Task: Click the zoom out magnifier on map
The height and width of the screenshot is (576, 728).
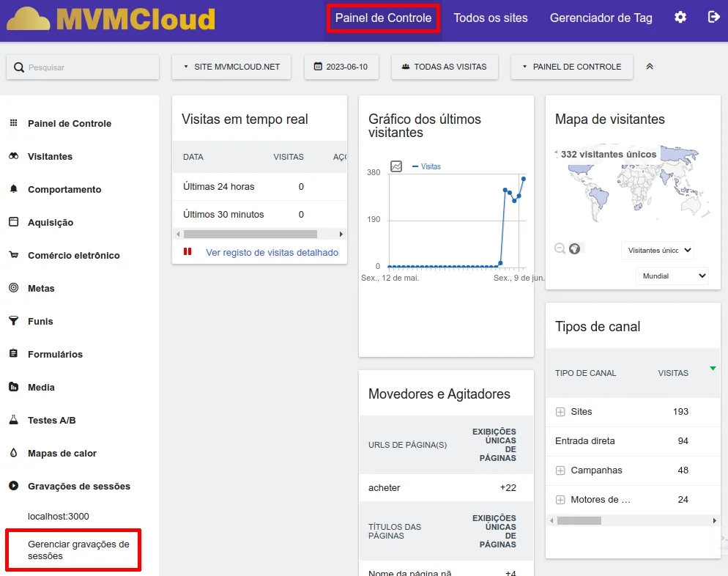Action: 560,248
